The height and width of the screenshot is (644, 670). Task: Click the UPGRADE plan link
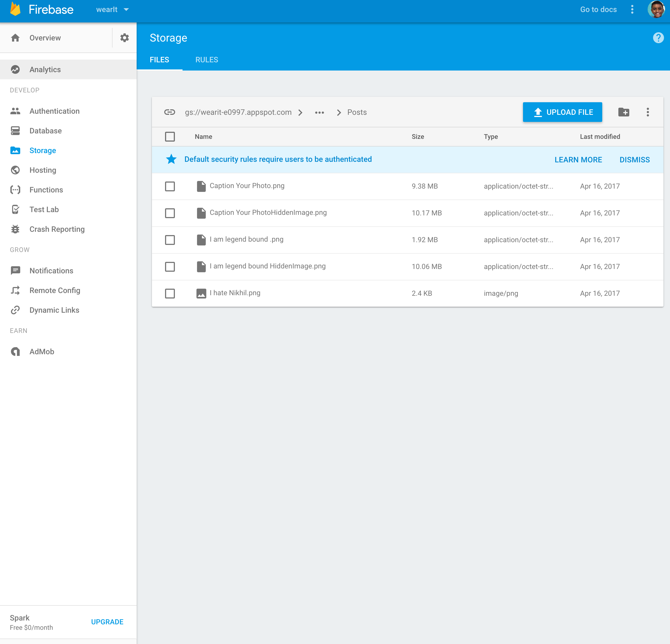[x=107, y=622]
